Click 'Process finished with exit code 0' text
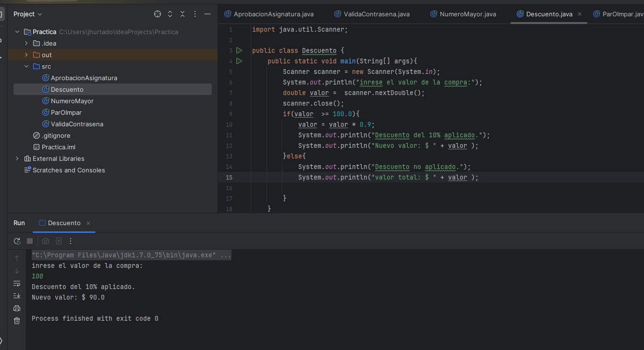The width and height of the screenshot is (644, 350). pyautogui.click(x=95, y=318)
